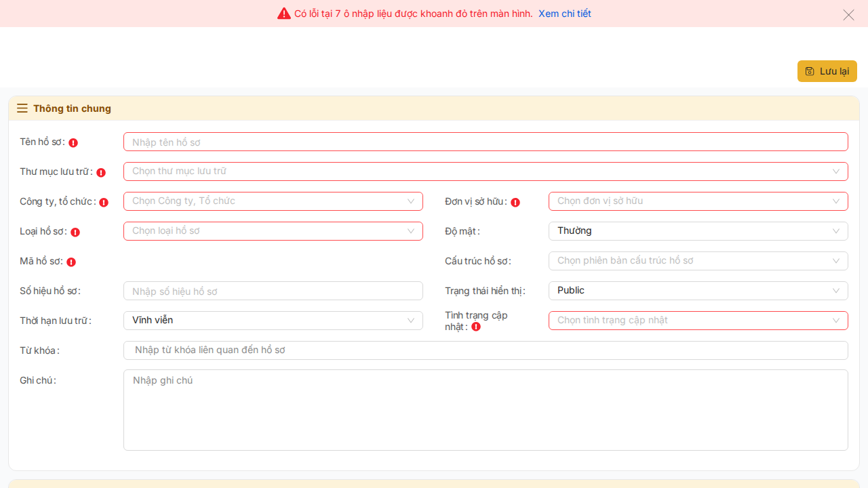Screen dimensions: 868x488
Task: Select the Cấu trúc hồ sơ version dropdown
Action: (698, 261)
